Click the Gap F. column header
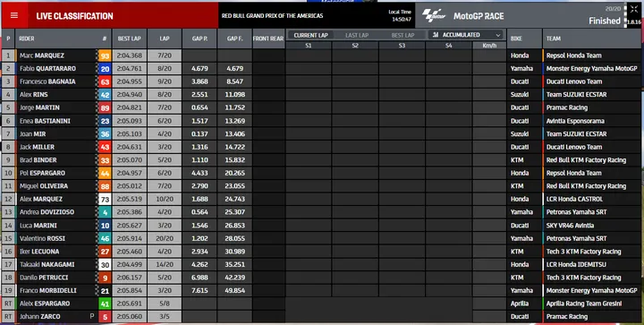 point(234,38)
